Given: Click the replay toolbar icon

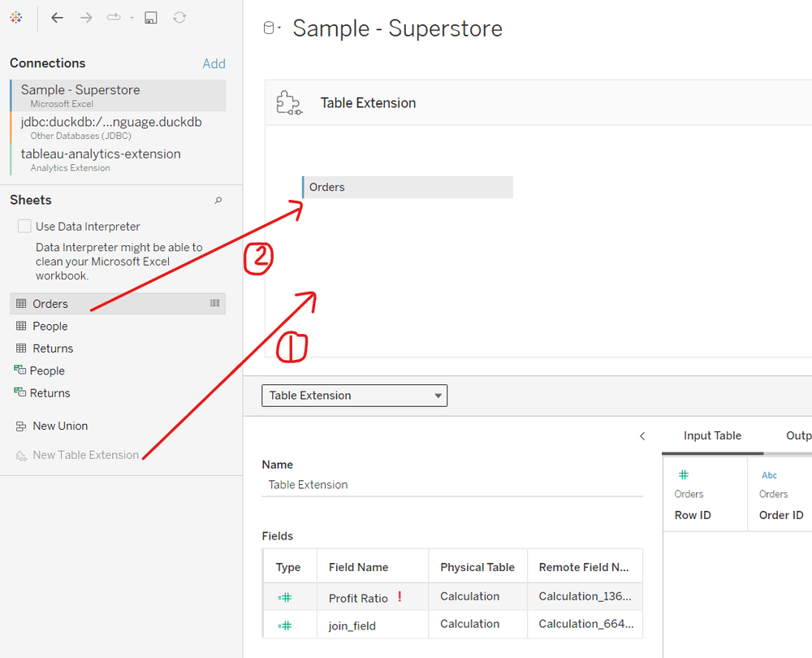Looking at the screenshot, I should pyautogui.click(x=114, y=18).
